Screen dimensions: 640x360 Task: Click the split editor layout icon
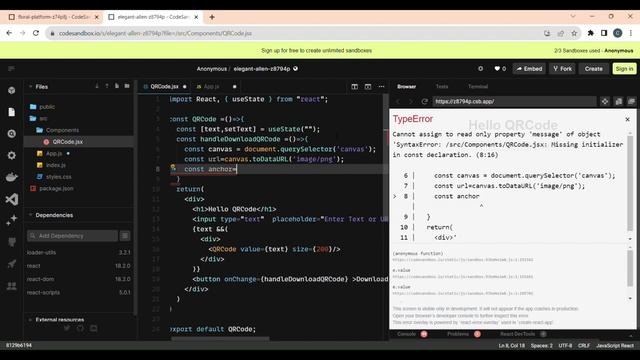click(354, 87)
